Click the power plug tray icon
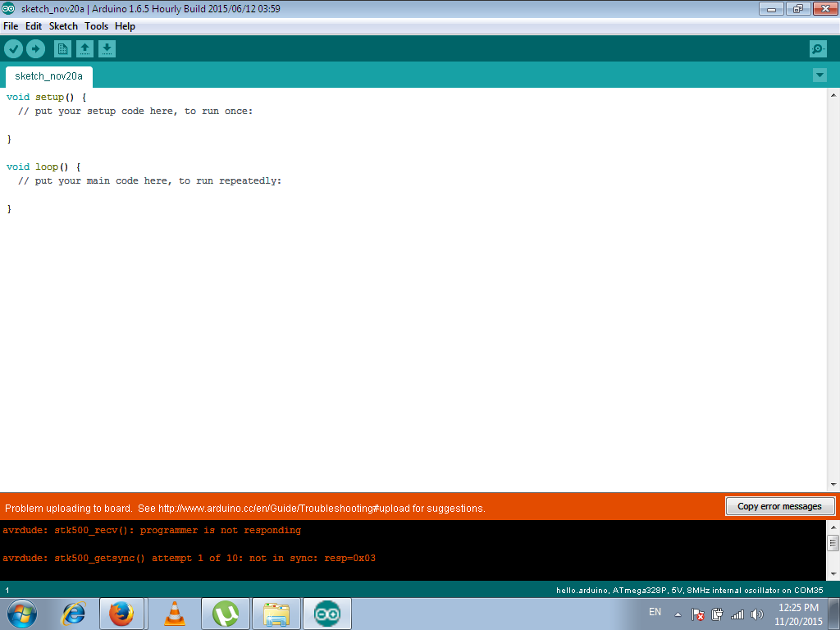The image size is (840, 630). [717, 614]
